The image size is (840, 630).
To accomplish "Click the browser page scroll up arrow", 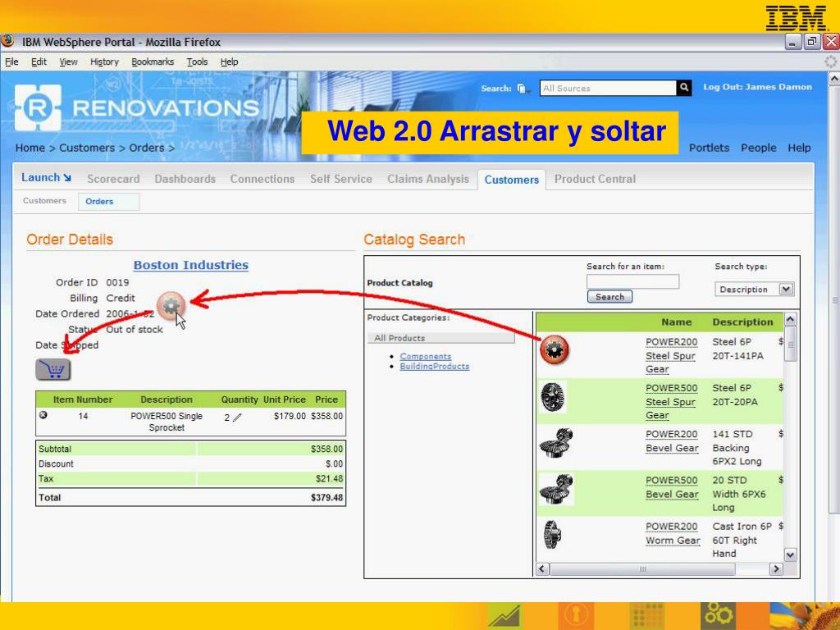I will click(x=833, y=79).
